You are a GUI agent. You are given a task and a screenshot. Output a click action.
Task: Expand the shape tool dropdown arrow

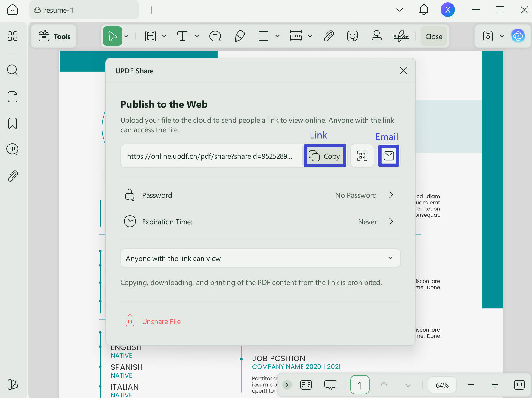click(277, 36)
